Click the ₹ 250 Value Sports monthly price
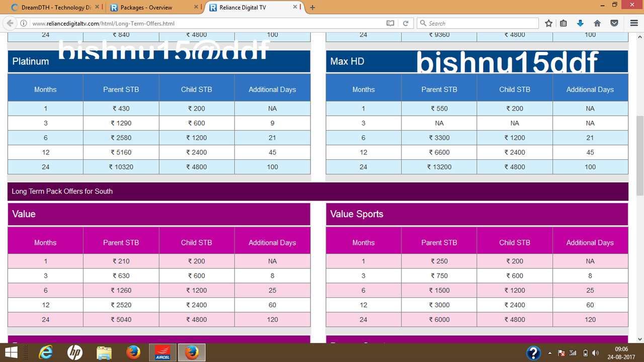This screenshot has height=362, width=644. [x=439, y=261]
